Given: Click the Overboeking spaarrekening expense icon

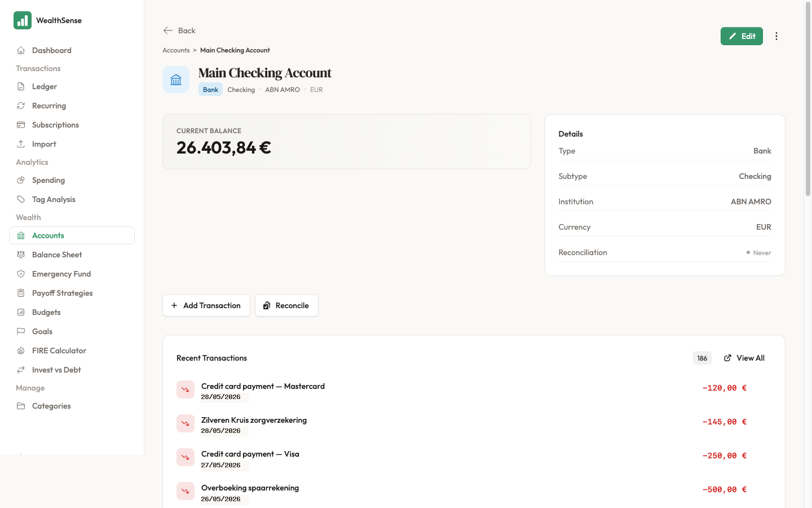Looking at the screenshot, I should pos(186,491).
